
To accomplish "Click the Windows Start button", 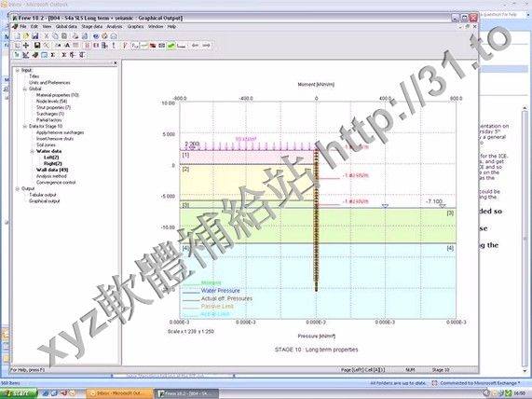I will [18, 394].
